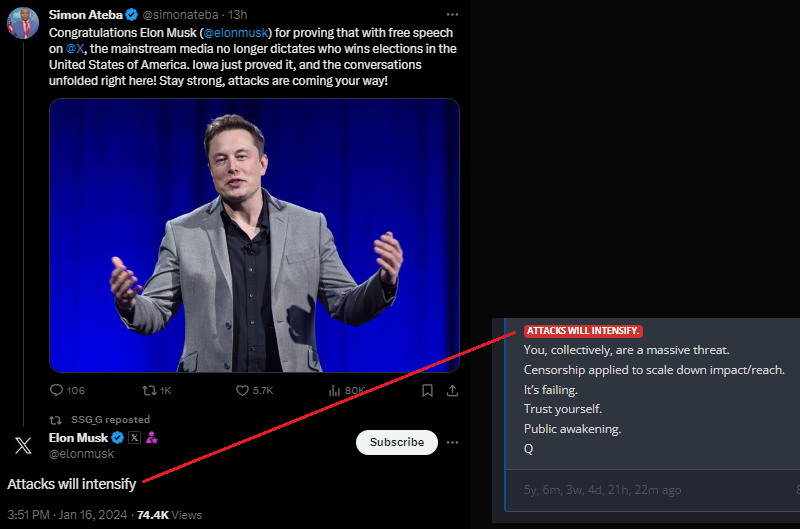This screenshot has width=800, height=529.
Task: Open more options menu next to Subscribe
Action: tap(452, 442)
